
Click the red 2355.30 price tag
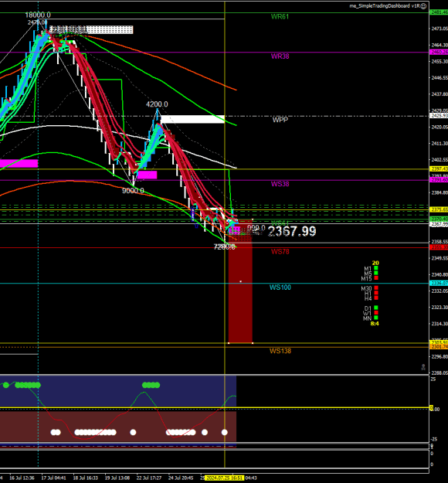point(439,247)
